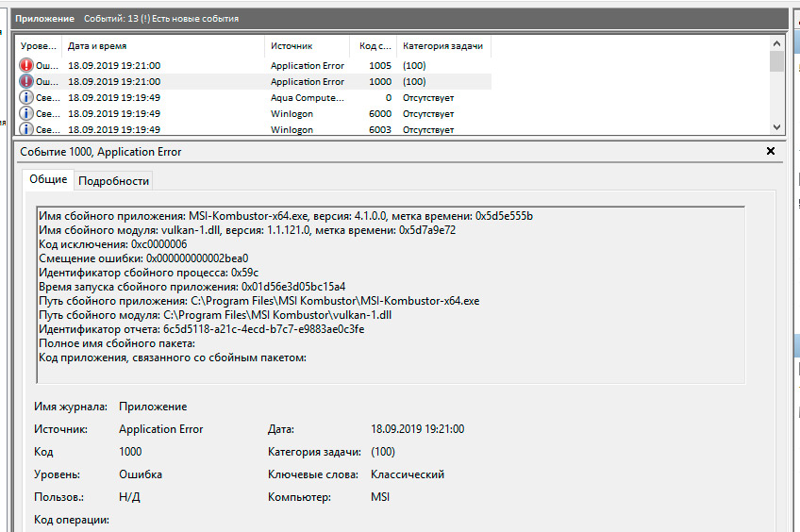Select the Aqua Compute source cell
800x532 pixels.
pos(308,98)
